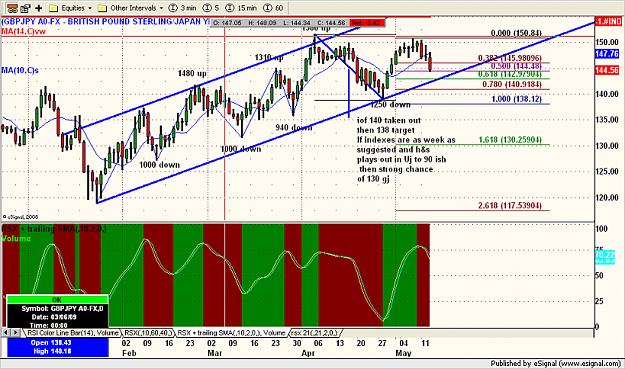Select the 0.000 (150.84) Fibonacci level

(x=516, y=33)
